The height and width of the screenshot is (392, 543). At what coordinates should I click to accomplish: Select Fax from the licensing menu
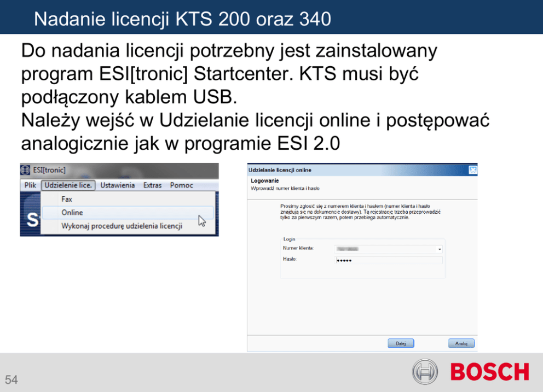click(x=67, y=200)
